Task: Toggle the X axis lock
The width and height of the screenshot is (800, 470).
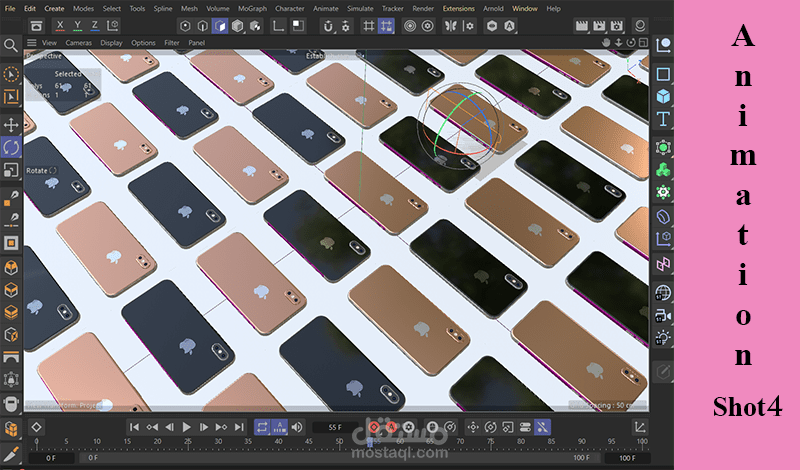Action: point(60,26)
